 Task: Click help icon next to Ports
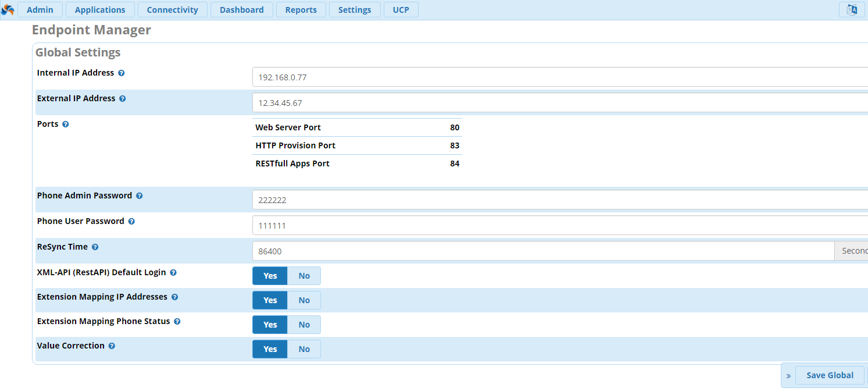coord(65,125)
